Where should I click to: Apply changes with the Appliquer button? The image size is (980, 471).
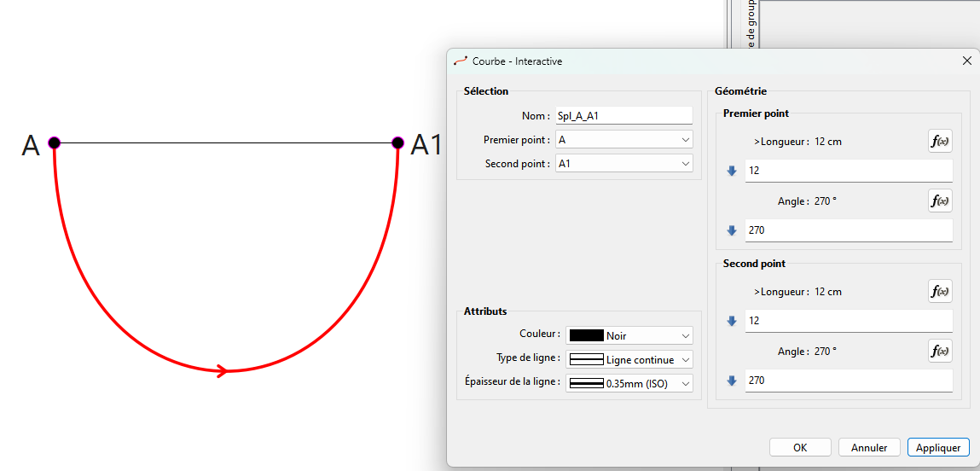click(x=938, y=448)
